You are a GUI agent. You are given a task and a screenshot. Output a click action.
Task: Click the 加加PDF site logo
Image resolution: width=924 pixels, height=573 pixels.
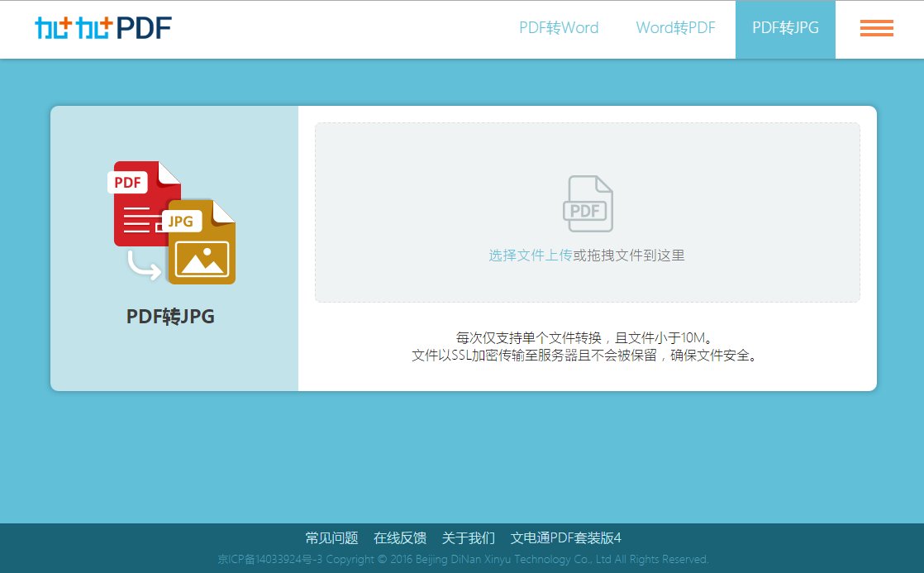102,27
